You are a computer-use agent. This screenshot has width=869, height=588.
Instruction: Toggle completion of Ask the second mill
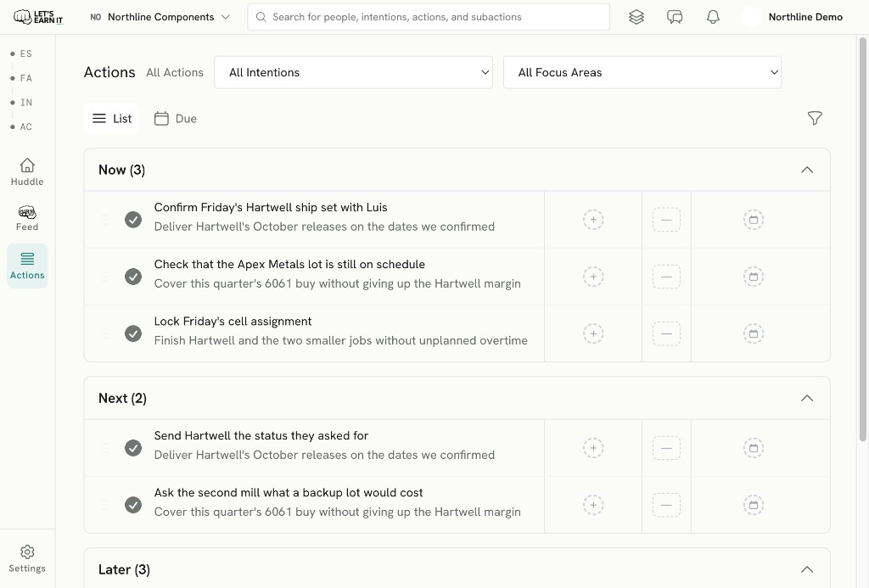point(133,505)
